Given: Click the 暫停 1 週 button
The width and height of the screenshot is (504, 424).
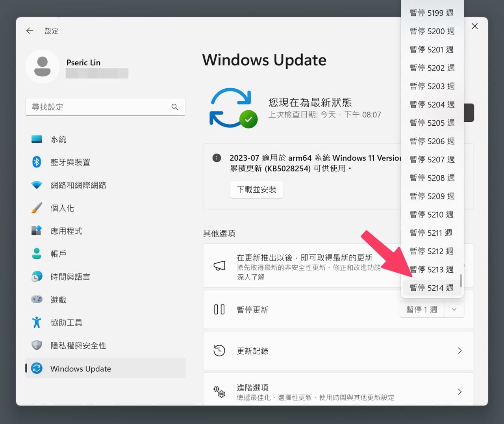Looking at the screenshot, I should pyautogui.click(x=422, y=309).
